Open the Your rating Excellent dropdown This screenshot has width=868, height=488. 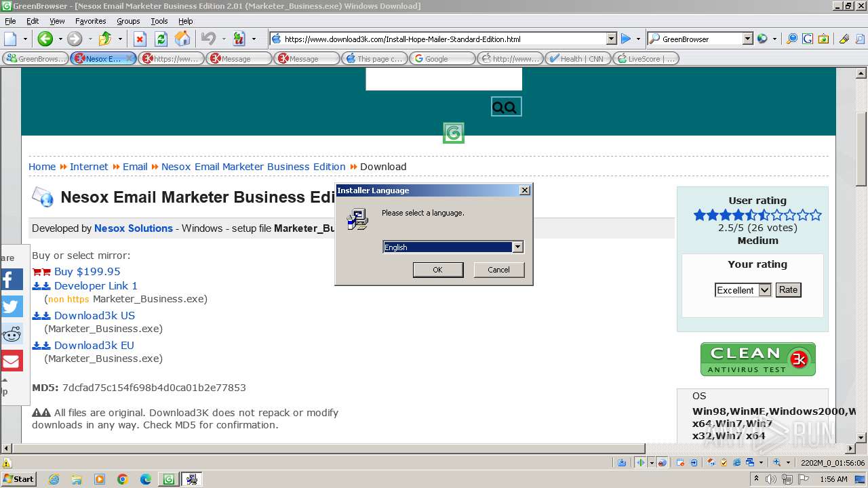coord(764,290)
